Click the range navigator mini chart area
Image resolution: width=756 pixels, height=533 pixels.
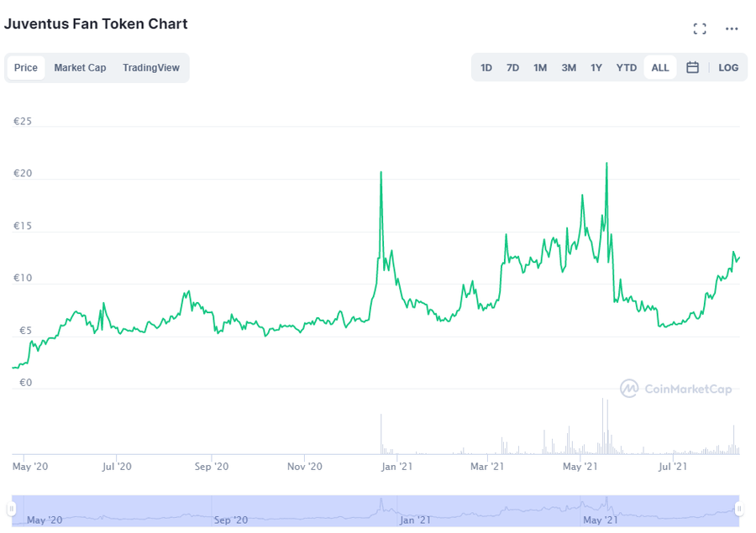[375, 510]
